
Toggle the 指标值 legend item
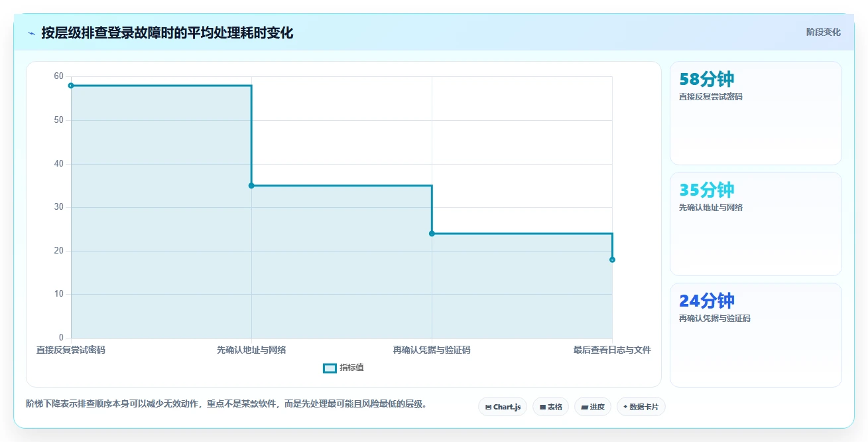343,368
